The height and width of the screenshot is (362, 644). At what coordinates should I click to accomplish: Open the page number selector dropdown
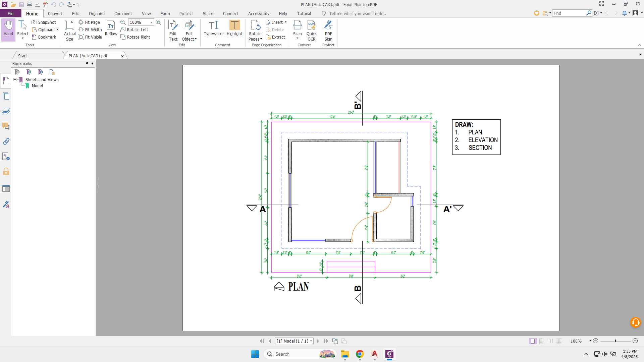point(311,341)
